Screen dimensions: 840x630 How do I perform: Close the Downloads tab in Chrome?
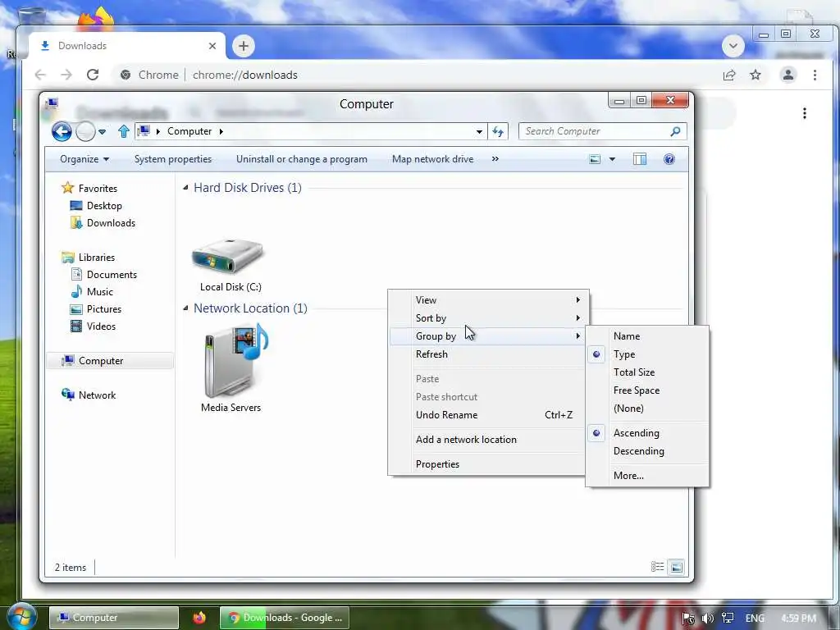[x=212, y=46]
